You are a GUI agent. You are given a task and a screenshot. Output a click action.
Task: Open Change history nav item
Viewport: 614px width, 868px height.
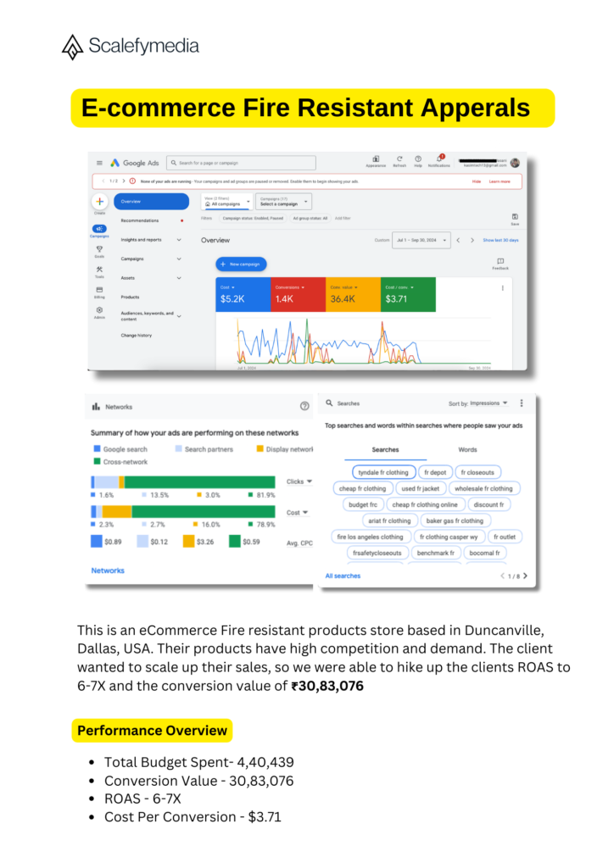(x=137, y=335)
